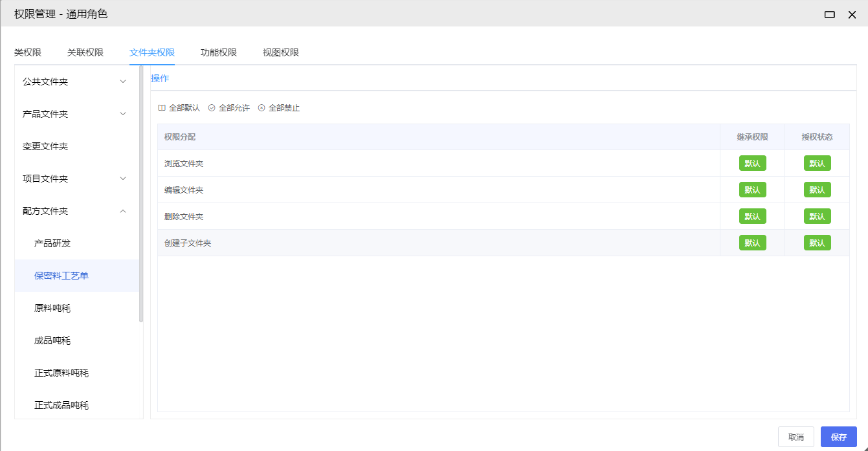Toggle 授权状态 badge for 编辑文件夹

click(817, 190)
